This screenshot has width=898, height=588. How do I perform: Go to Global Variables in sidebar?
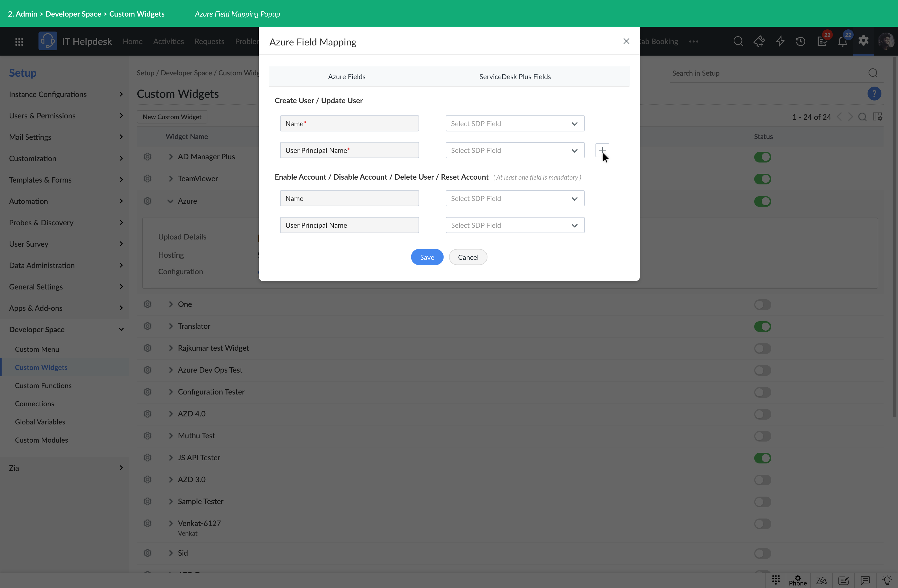coord(40,422)
